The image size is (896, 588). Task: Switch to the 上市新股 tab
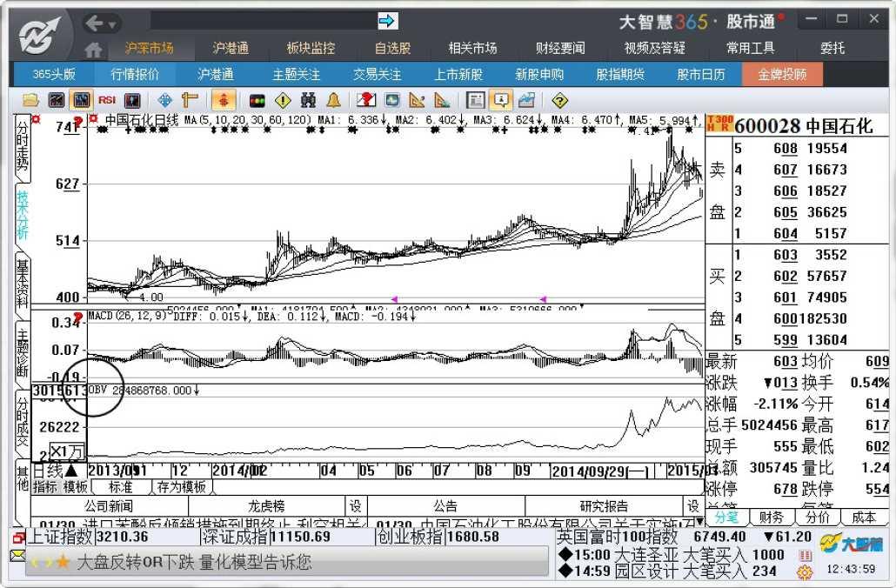pyautogui.click(x=458, y=74)
